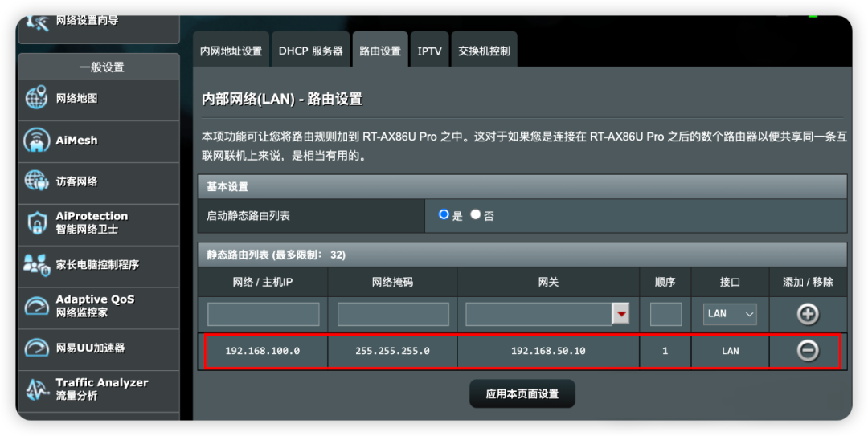Add static route with plus icon
The image size is (868, 436).
[807, 314]
